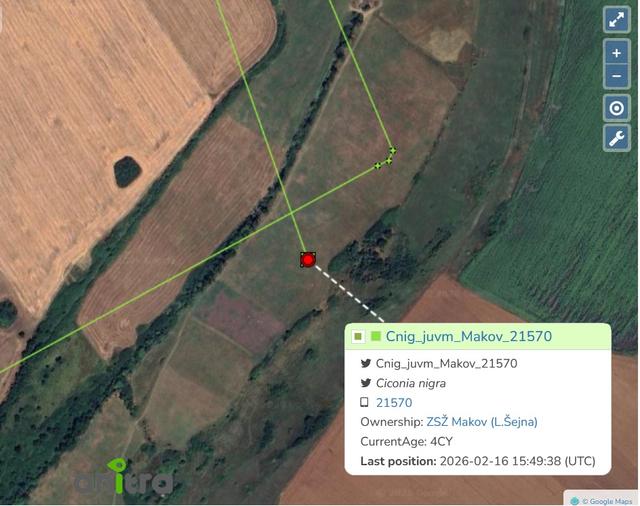Click the device icon beside 21570
The image size is (640, 506).
point(364,402)
